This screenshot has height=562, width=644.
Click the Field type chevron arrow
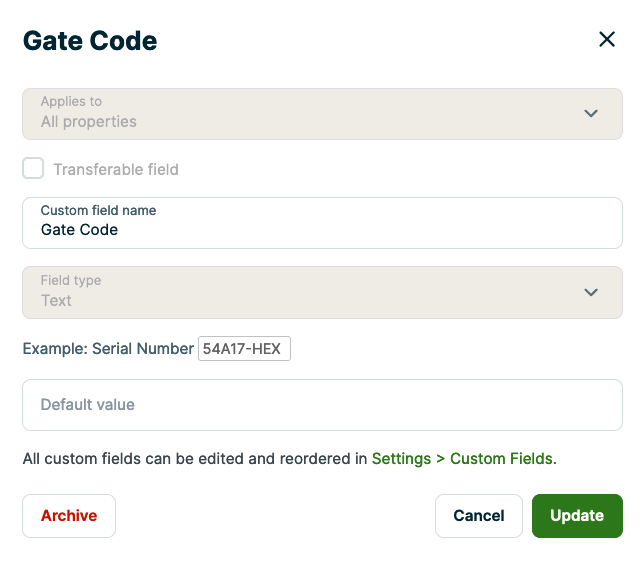point(591,292)
